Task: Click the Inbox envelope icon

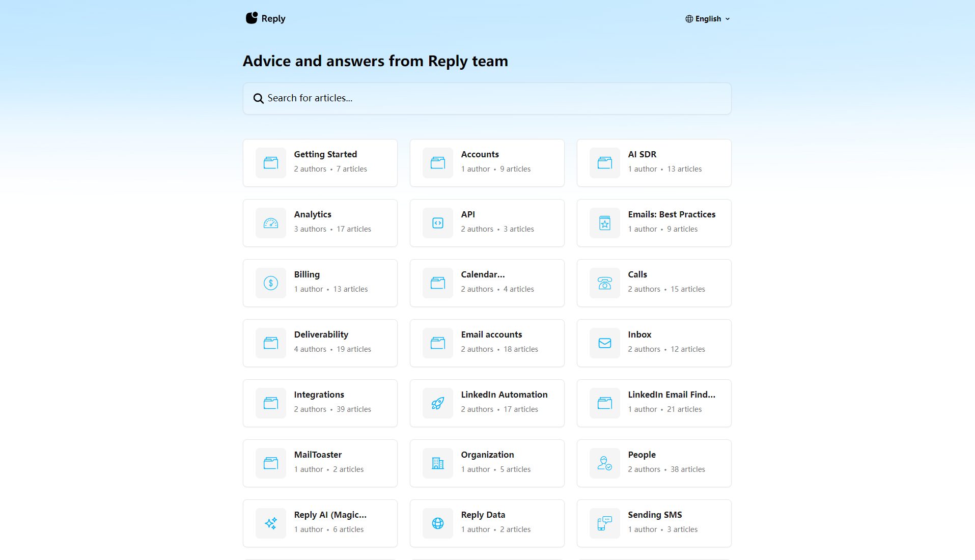Action: pos(605,343)
